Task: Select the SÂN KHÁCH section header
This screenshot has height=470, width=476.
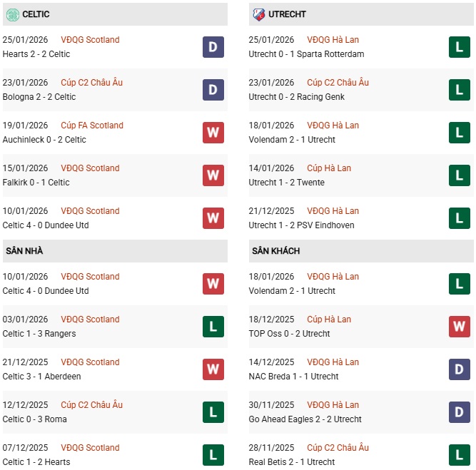Action: click(275, 251)
